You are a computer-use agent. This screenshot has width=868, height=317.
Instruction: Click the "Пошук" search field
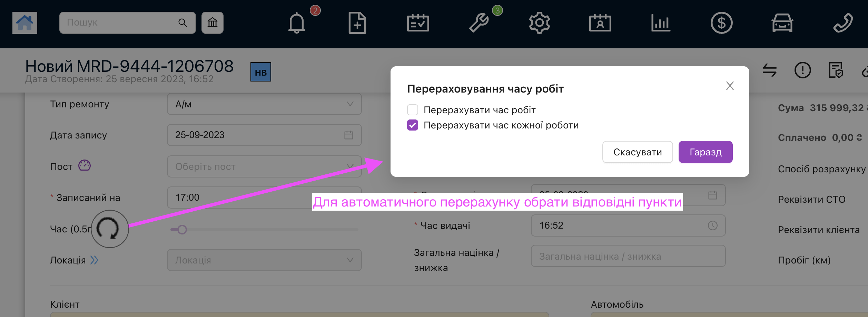click(121, 23)
